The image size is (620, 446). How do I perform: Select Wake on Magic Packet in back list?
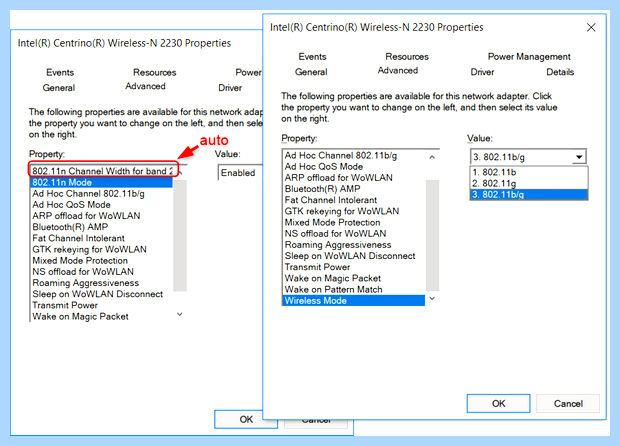[x=102, y=316]
